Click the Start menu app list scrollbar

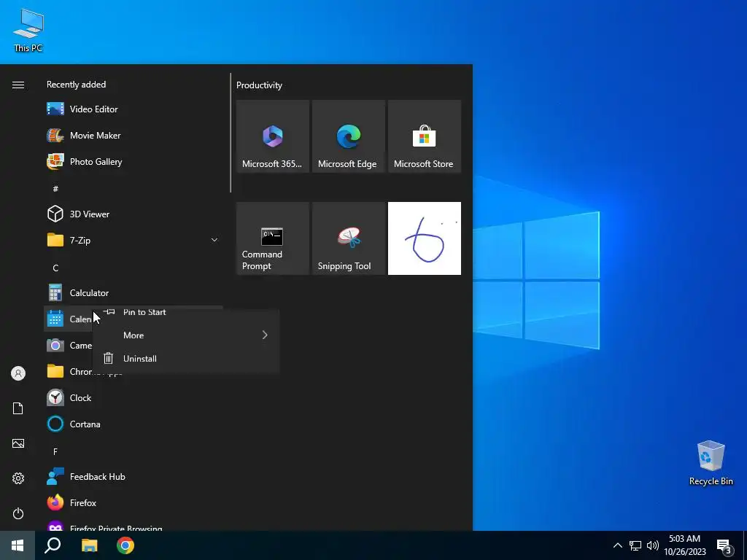(231, 133)
